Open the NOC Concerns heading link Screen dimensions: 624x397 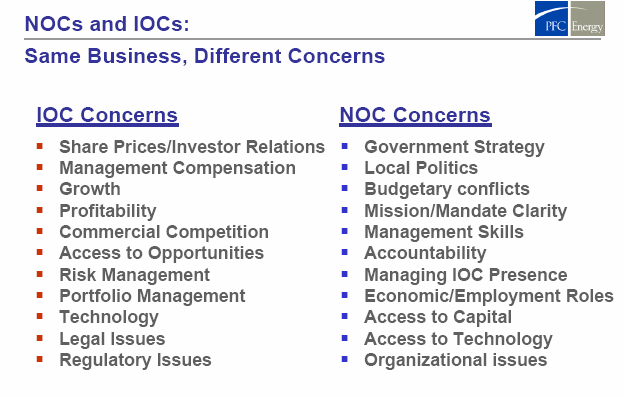pos(415,115)
